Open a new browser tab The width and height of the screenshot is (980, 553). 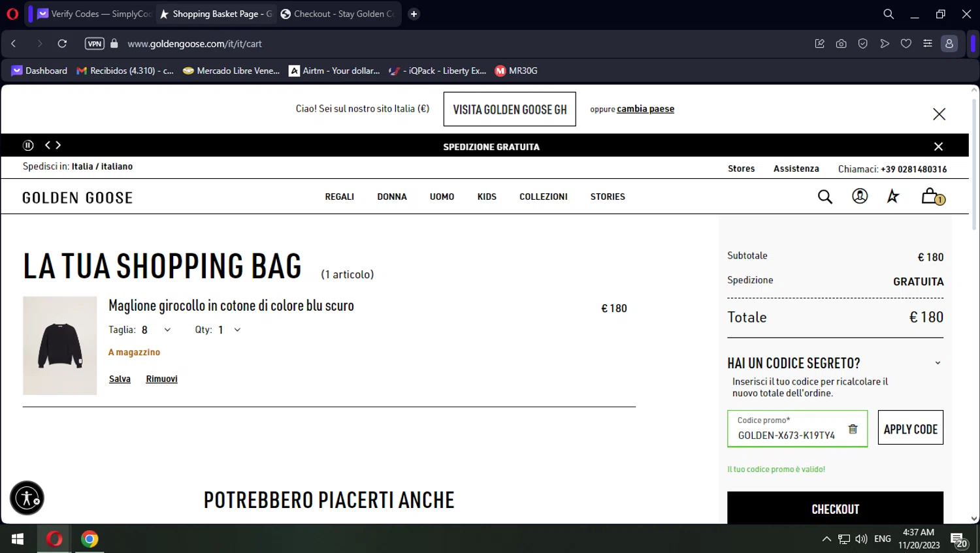pyautogui.click(x=414, y=14)
